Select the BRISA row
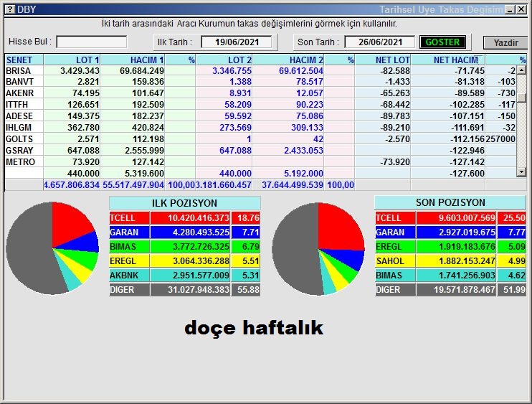Viewport: 532px width, 404px height. 260,70
